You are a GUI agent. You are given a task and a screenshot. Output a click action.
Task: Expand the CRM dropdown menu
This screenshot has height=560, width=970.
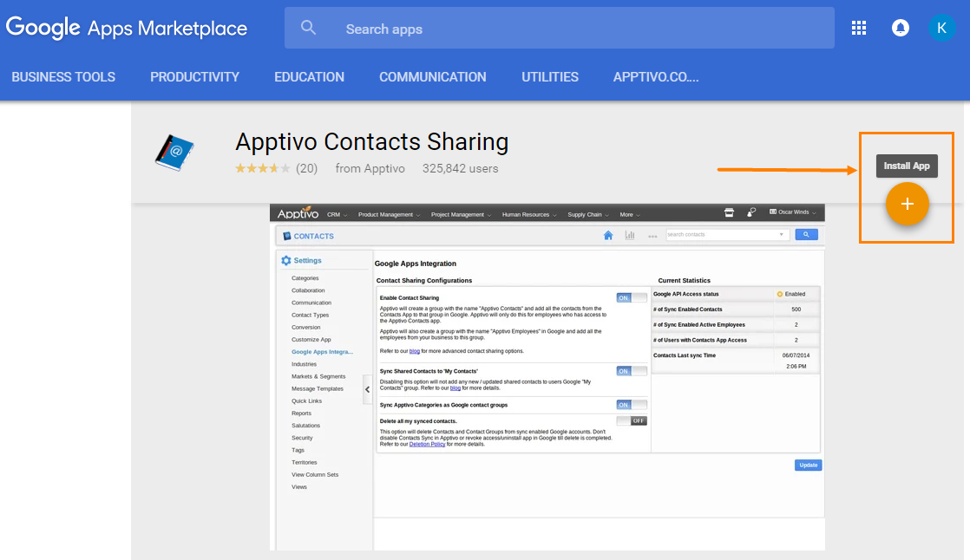click(x=337, y=214)
